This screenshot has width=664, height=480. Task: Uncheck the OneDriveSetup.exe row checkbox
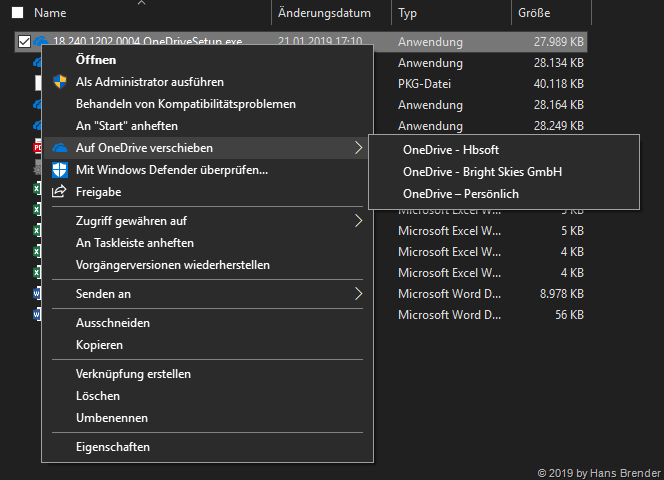(x=23, y=42)
